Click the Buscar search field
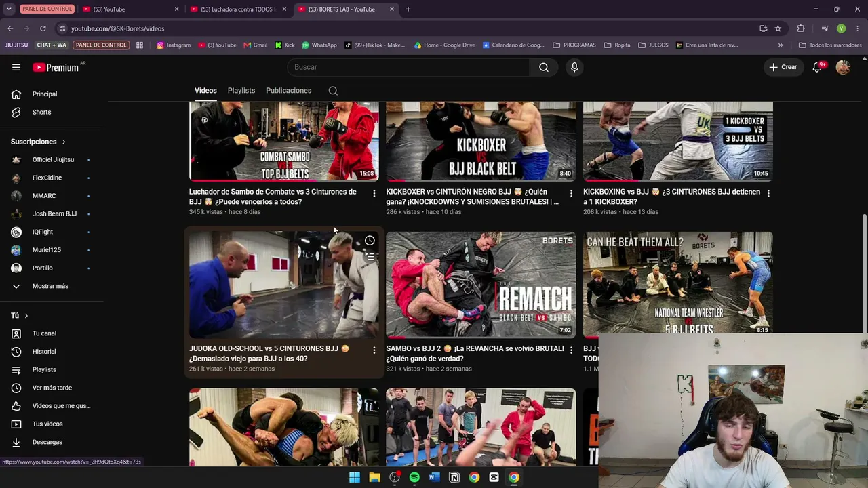 408,67
